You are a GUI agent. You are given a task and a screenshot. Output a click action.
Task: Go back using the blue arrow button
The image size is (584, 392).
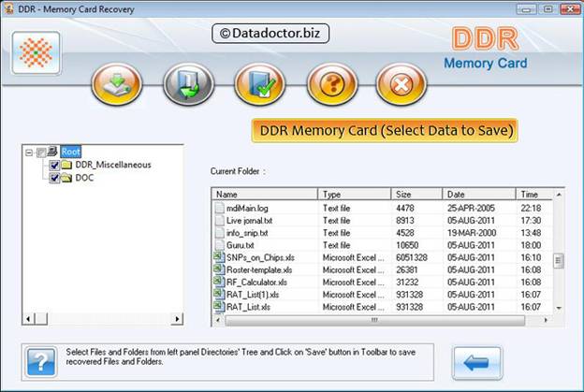point(477,363)
